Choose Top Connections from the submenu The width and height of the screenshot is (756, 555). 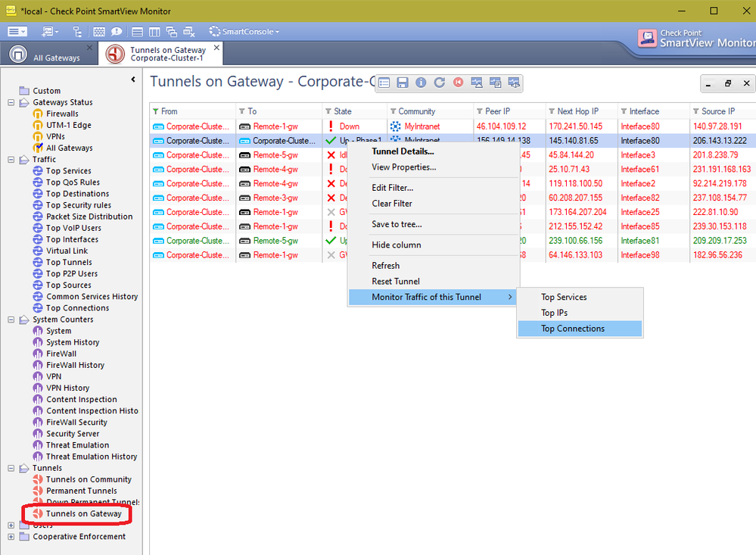tap(572, 329)
